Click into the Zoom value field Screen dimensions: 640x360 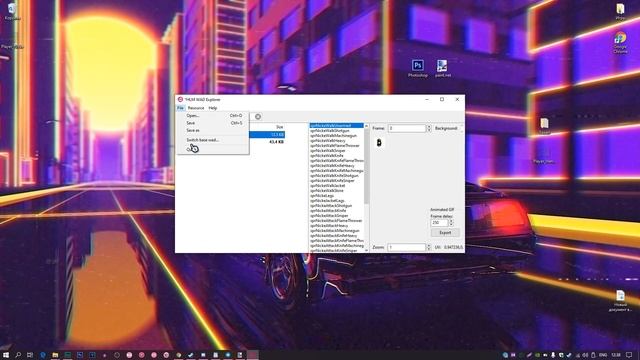point(407,247)
